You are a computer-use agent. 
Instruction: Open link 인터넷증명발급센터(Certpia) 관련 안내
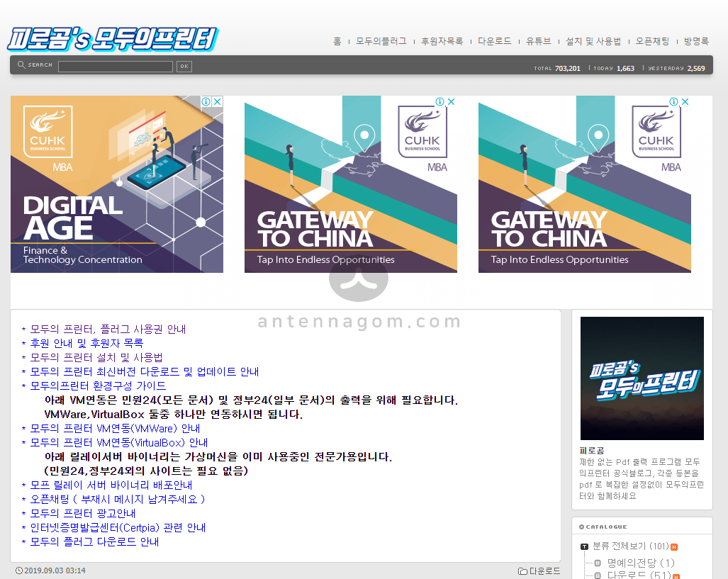[x=118, y=527]
